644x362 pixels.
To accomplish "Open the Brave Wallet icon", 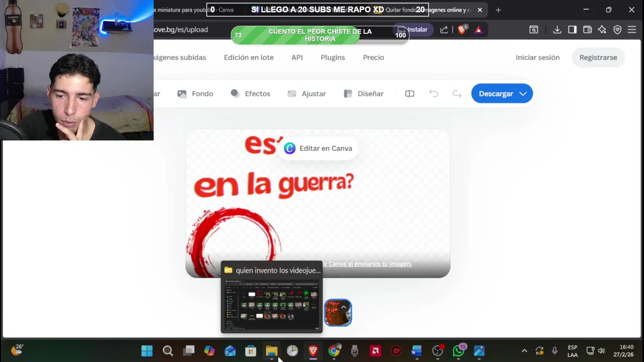I will point(587,30).
